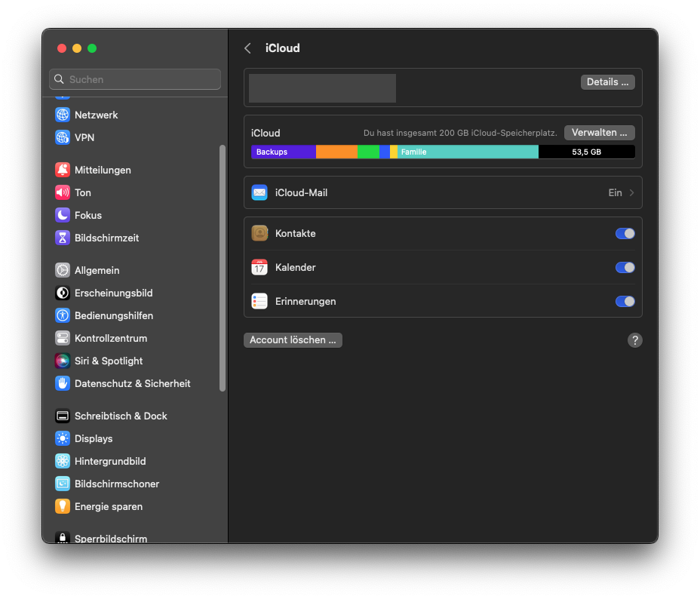Click the Siri & Spotlight icon
The image size is (700, 599).
(63, 361)
